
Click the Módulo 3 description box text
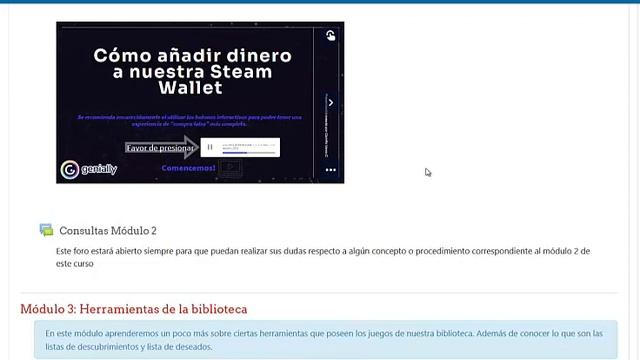[324, 340]
